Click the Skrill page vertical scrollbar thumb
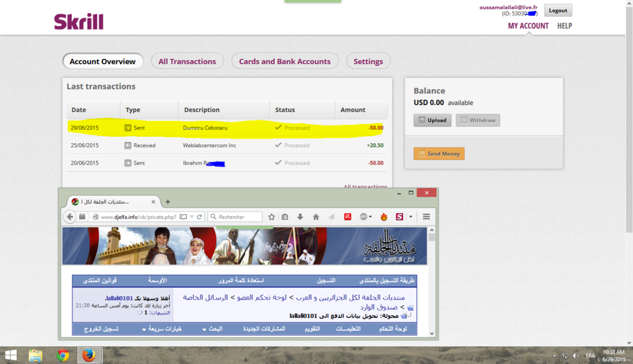The height and width of the screenshot is (364, 633). tap(629, 119)
